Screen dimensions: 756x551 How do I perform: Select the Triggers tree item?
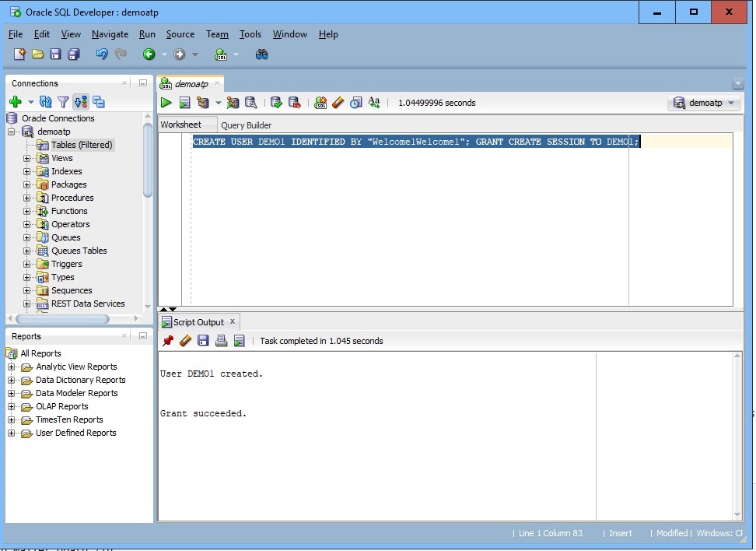click(x=67, y=264)
